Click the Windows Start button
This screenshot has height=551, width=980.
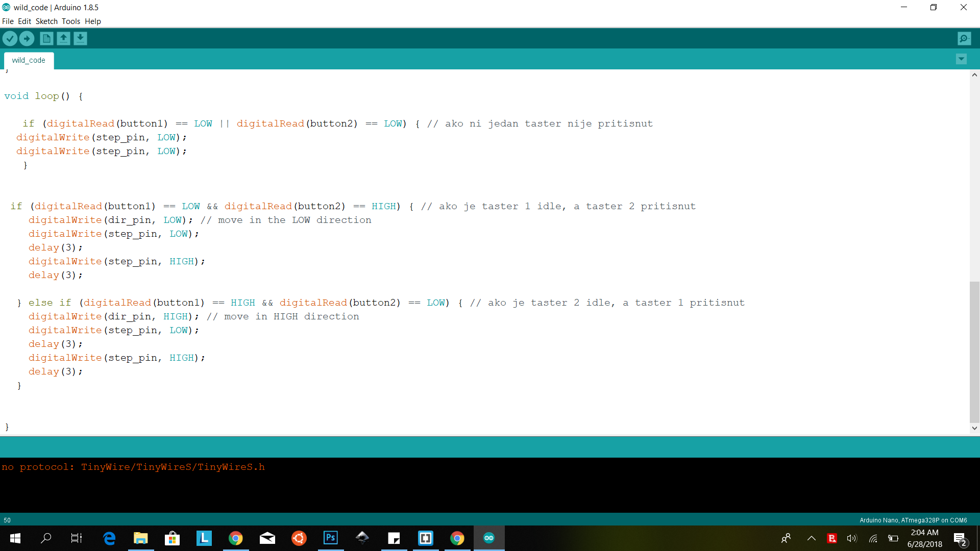(x=15, y=538)
